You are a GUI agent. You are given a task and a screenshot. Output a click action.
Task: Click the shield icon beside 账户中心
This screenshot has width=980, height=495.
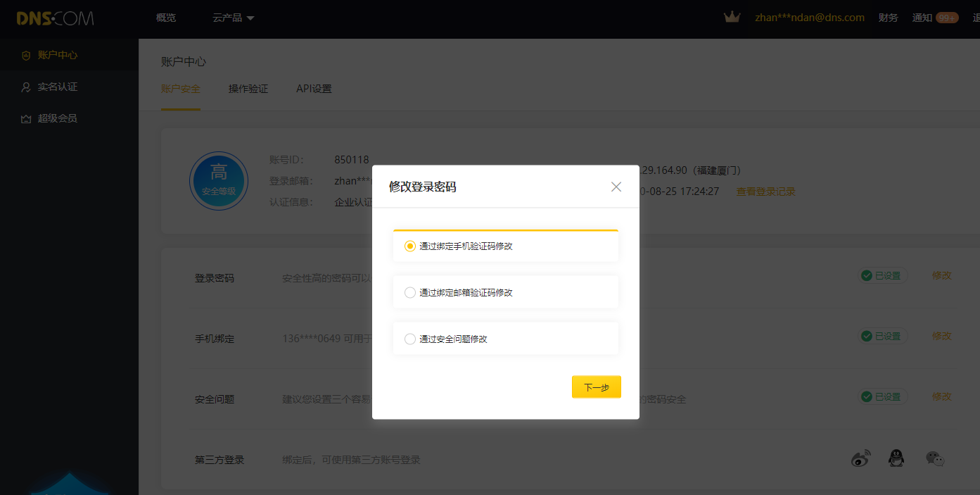[x=26, y=55]
